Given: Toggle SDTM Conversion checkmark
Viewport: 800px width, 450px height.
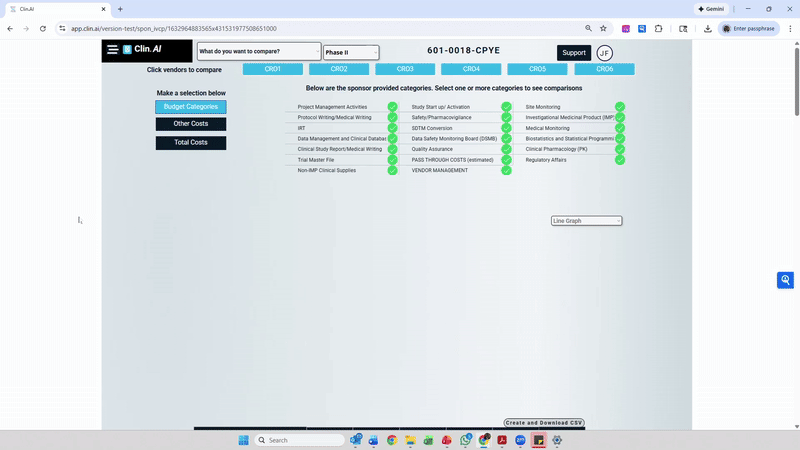Looking at the screenshot, I should pyautogui.click(x=506, y=128).
